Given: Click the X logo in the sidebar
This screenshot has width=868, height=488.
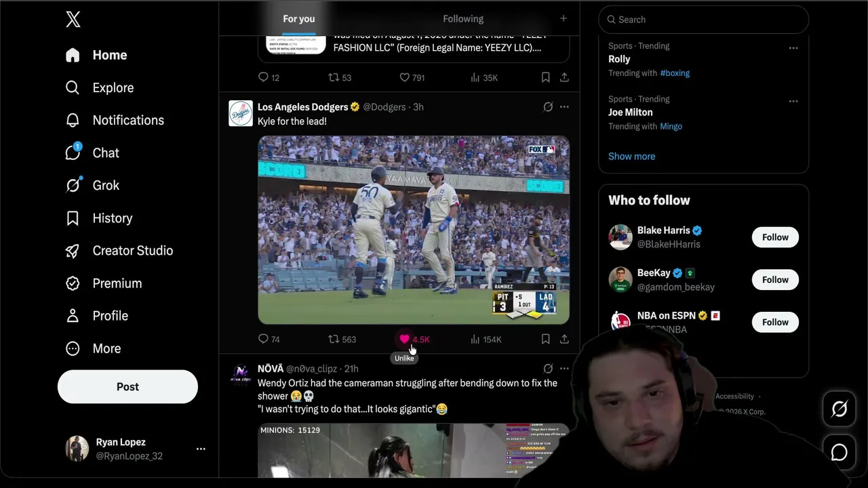Looking at the screenshot, I should pos(73,20).
